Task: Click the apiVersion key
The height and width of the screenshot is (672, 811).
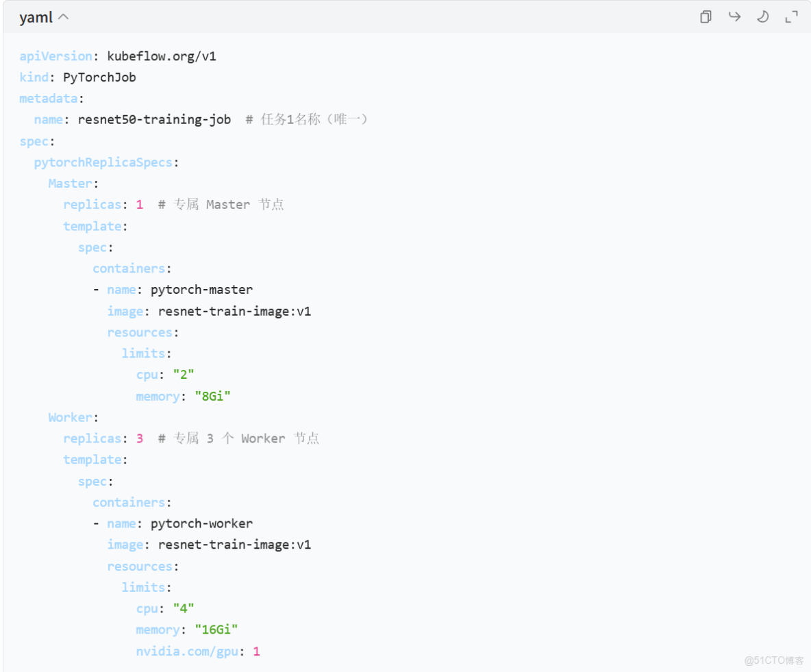Action: (55, 56)
